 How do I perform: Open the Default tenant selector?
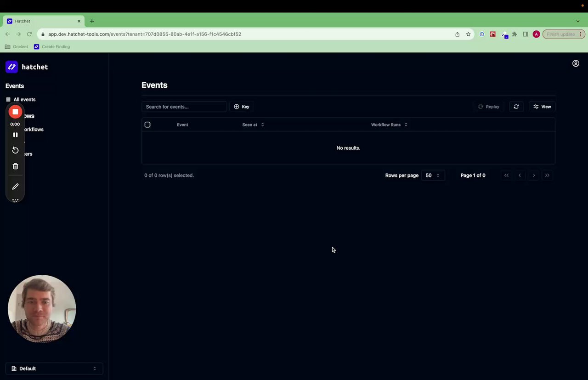click(54, 369)
